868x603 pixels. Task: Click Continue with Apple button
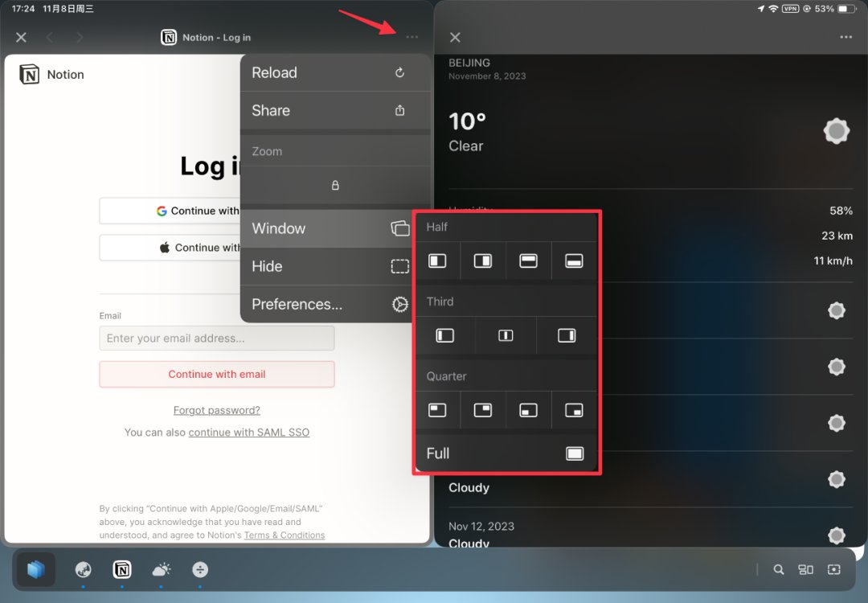(x=170, y=248)
